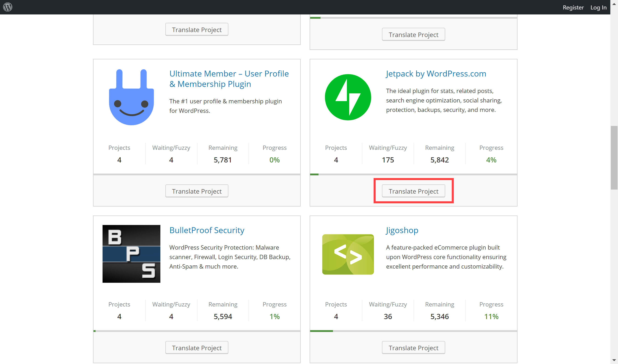Click Jetpack Progress value 4%
Image resolution: width=618 pixels, height=364 pixels.
pyautogui.click(x=491, y=160)
